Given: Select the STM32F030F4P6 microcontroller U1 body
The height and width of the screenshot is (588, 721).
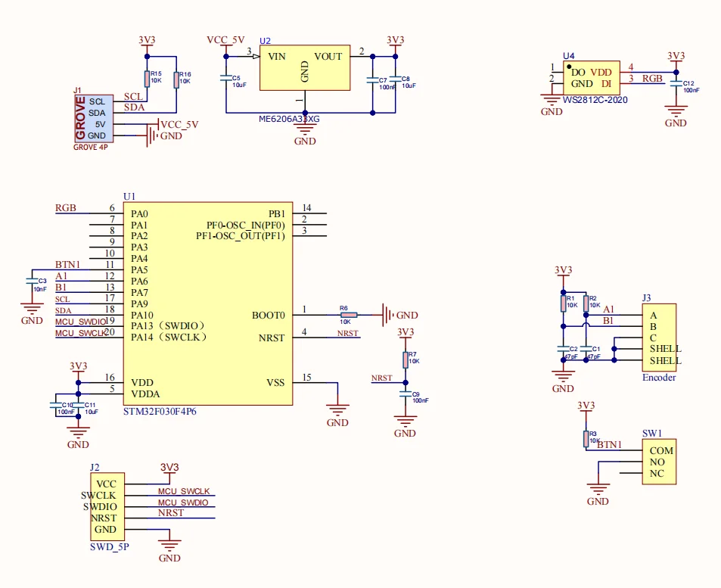Looking at the screenshot, I should coord(208,303).
